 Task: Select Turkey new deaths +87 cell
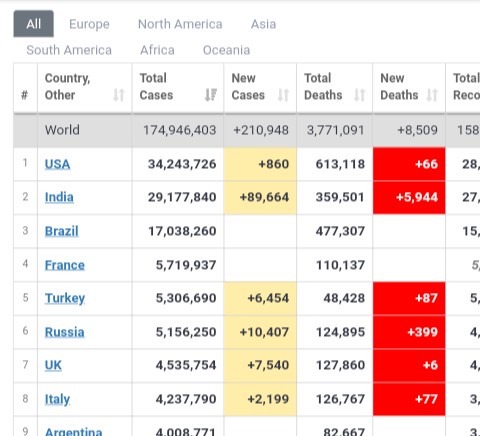pyautogui.click(x=409, y=298)
